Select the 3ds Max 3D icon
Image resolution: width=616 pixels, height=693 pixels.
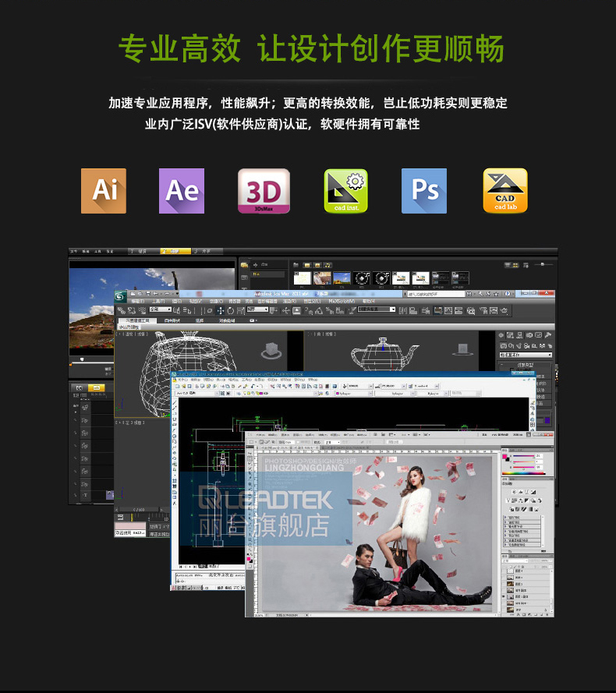264,191
